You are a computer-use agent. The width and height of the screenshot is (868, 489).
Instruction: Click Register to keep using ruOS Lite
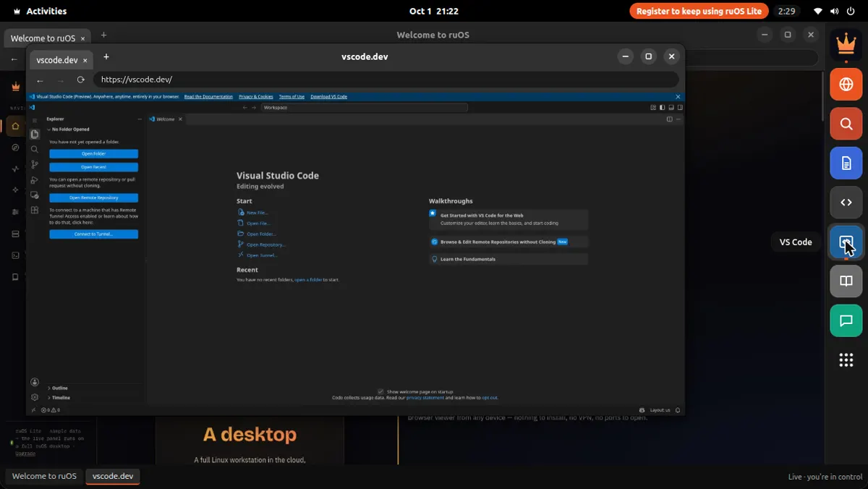point(699,11)
